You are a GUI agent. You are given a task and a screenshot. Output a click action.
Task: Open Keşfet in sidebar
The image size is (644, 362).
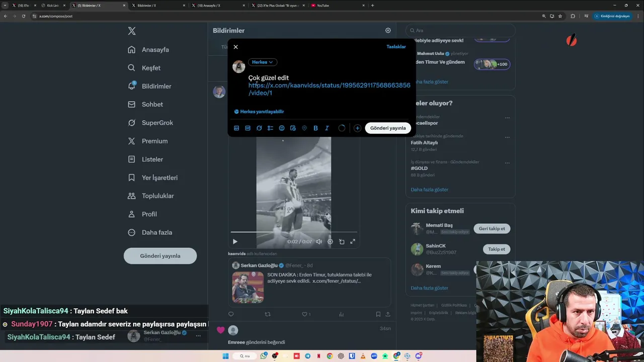pos(144,68)
